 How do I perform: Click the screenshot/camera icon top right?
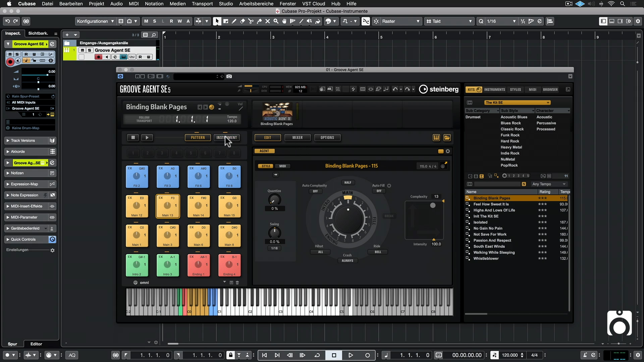229,76
